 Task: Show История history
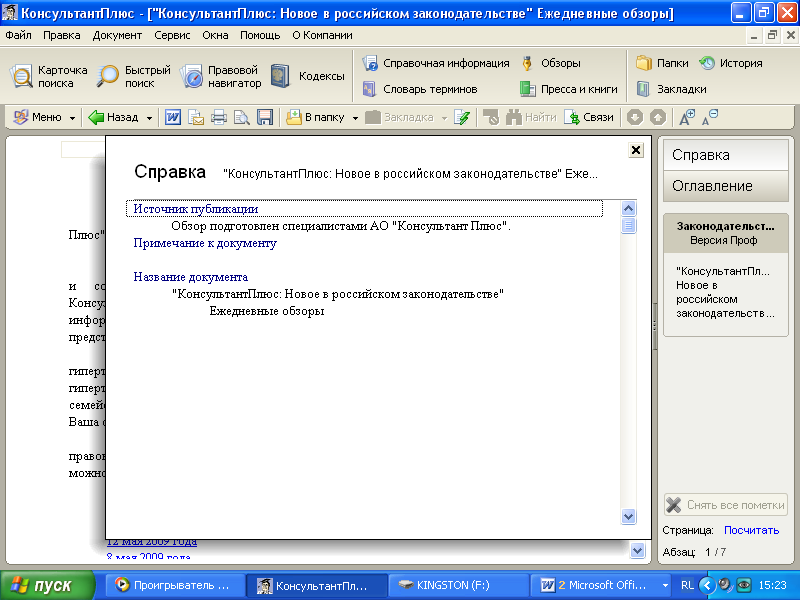[x=731, y=63]
